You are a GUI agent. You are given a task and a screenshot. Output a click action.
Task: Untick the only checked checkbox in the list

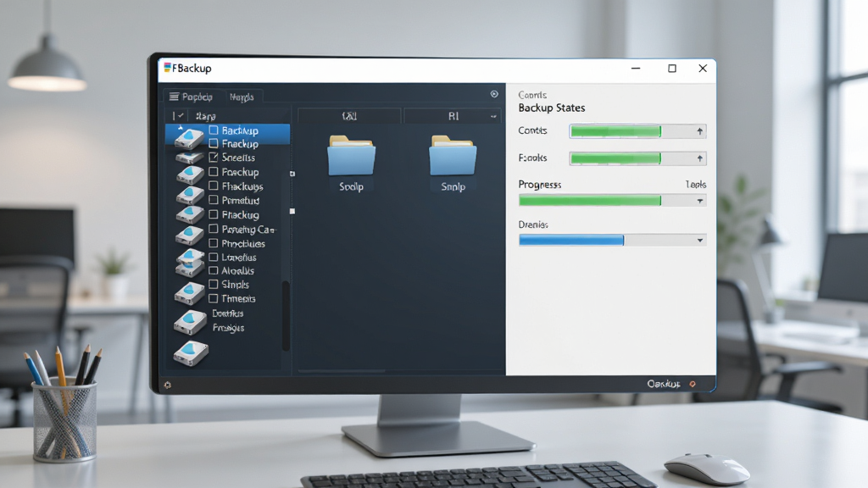213,157
